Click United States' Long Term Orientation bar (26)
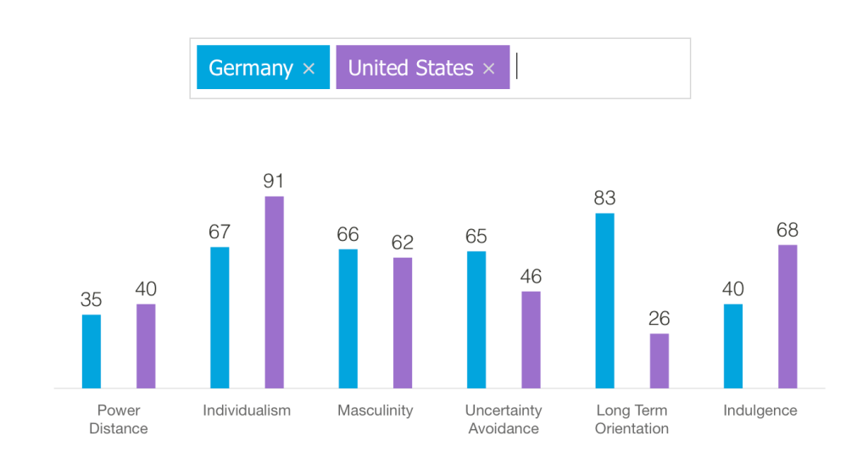The width and height of the screenshot is (868, 458). point(659,360)
